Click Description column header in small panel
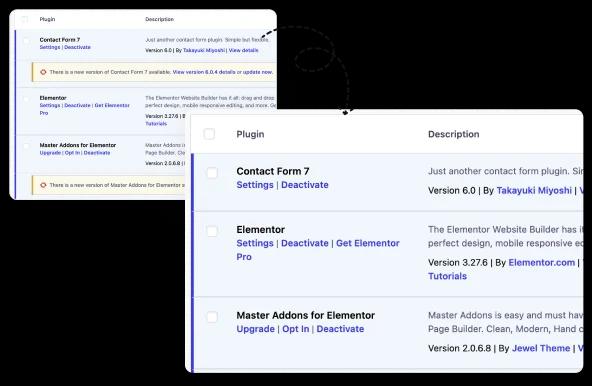 (160, 19)
